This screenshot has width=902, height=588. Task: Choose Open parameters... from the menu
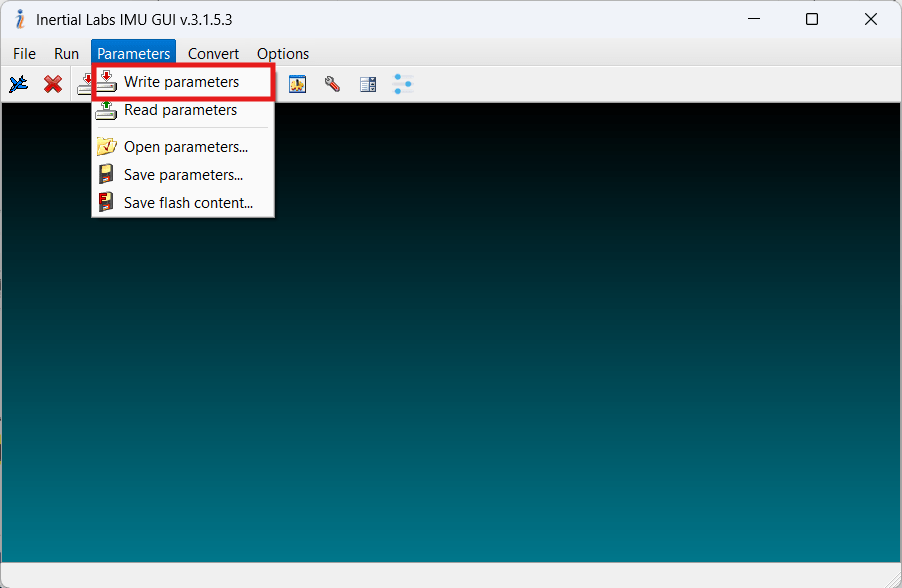(x=185, y=147)
